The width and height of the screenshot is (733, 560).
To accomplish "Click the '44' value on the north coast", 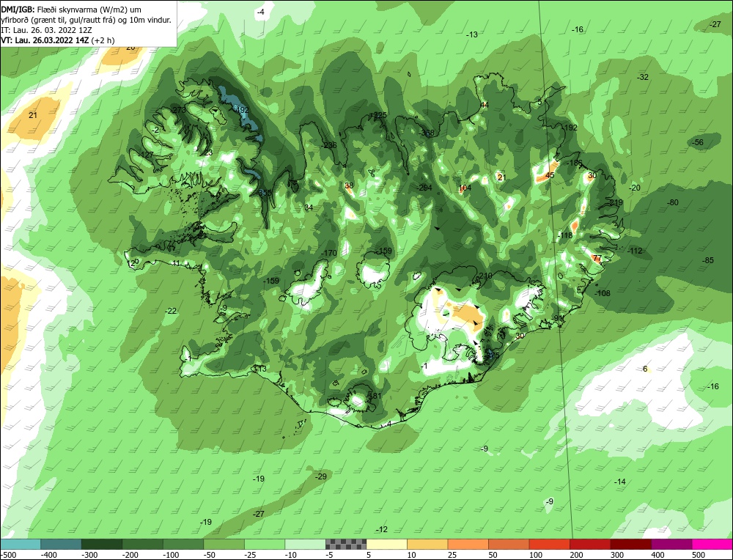I will [485, 105].
